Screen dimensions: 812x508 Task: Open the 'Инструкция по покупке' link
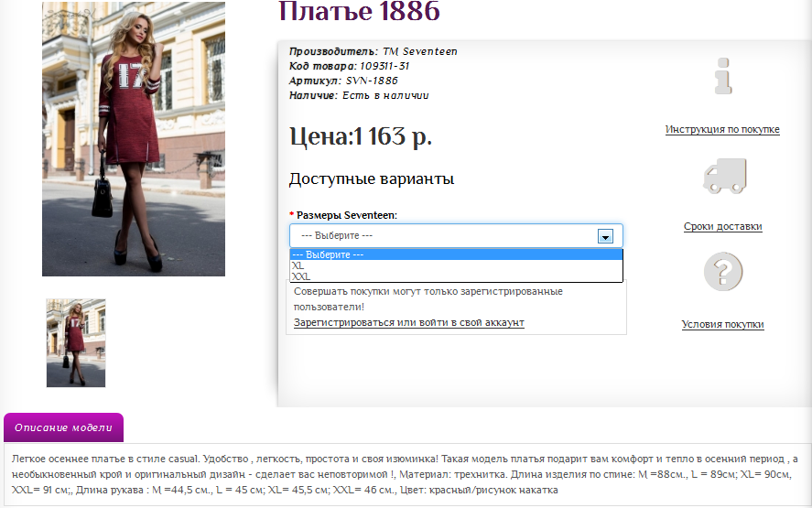click(722, 130)
